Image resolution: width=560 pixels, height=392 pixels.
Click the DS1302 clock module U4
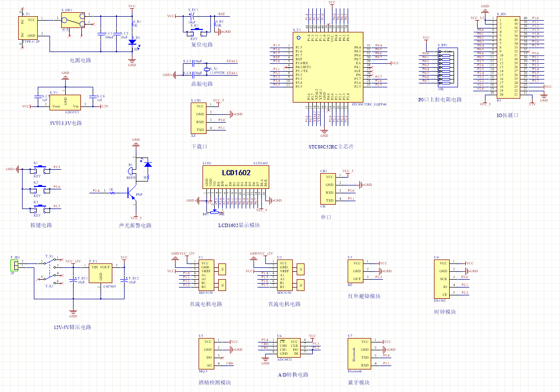pos(443,279)
